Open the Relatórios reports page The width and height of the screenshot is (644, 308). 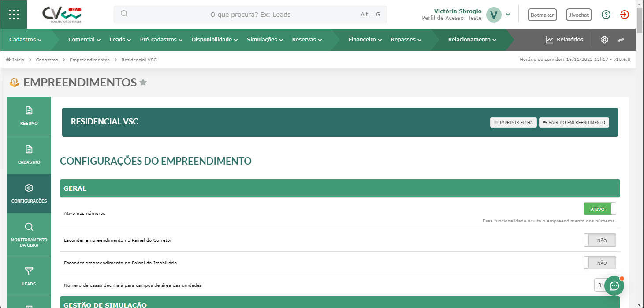[x=564, y=40]
